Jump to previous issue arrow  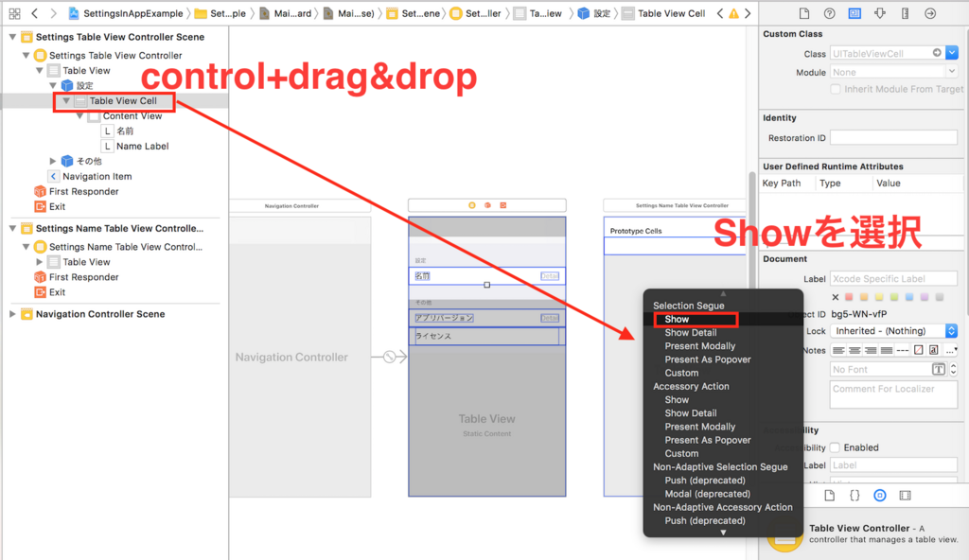pos(720,13)
